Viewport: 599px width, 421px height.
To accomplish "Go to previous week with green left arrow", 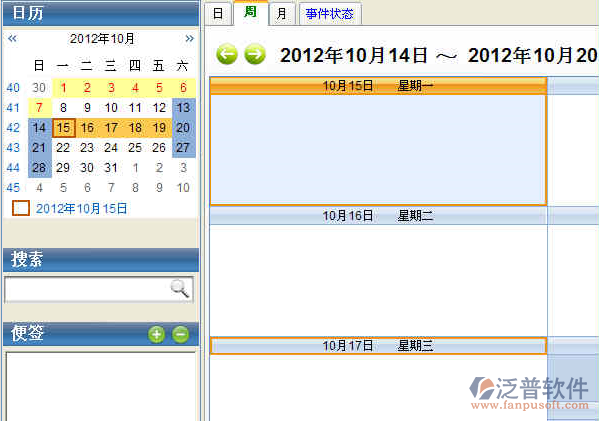I will [227, 54].
